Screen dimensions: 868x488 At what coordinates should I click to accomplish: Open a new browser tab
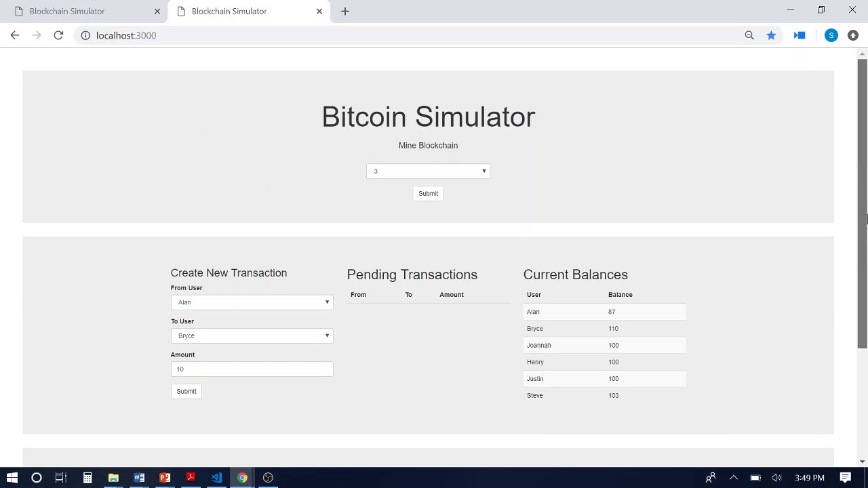click(345, 11)
